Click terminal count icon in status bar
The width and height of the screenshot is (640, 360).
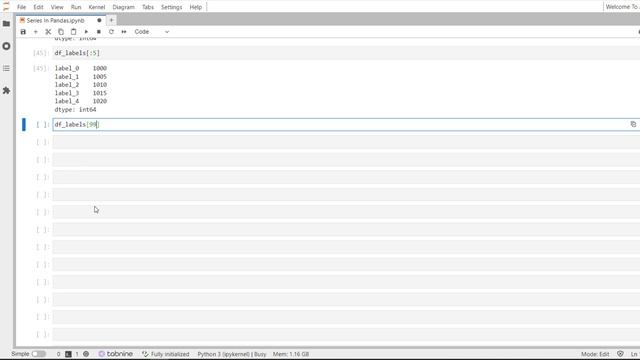pyautogui.click(x=68, y=354)
